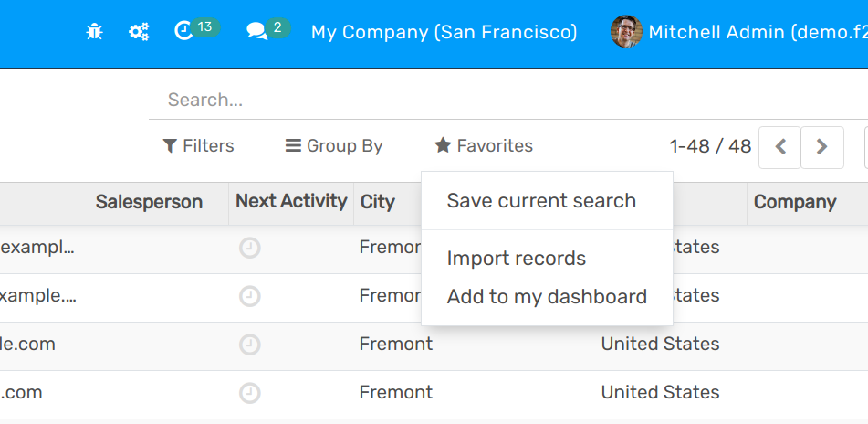Click the bug debug icon
The height and width of the screenshot is (424, 868).
94,32
